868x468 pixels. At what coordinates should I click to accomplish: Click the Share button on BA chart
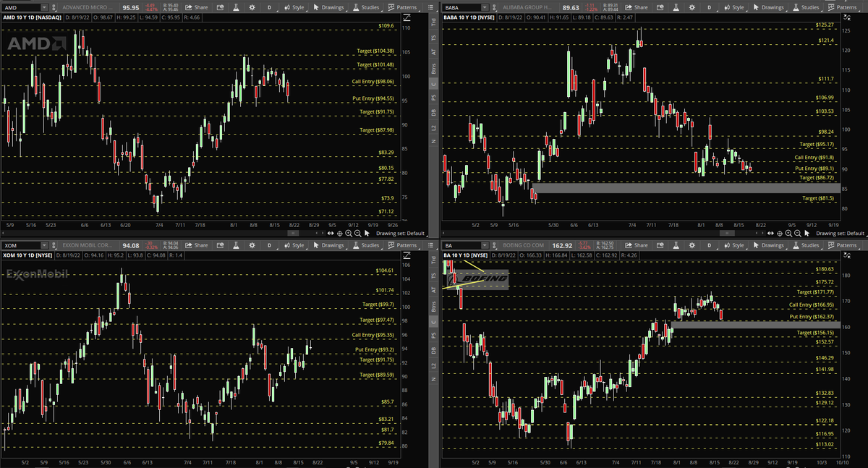point(636,245)
